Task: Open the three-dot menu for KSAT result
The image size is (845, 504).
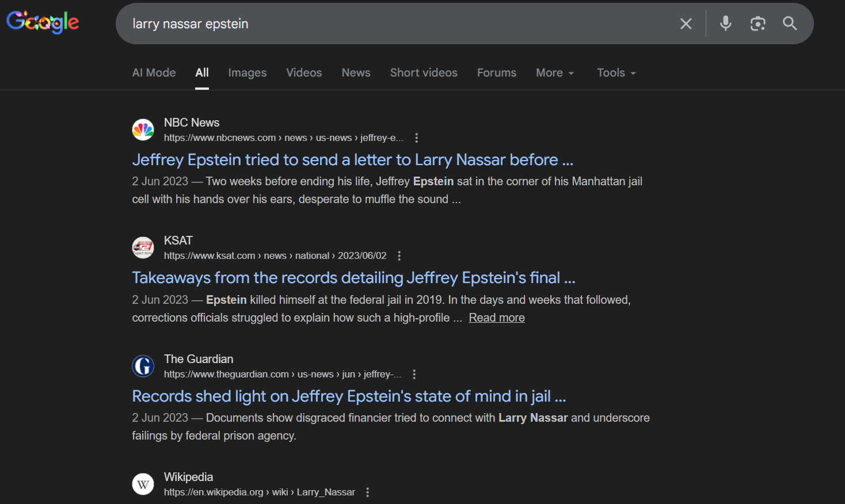Action: [399, 256]
